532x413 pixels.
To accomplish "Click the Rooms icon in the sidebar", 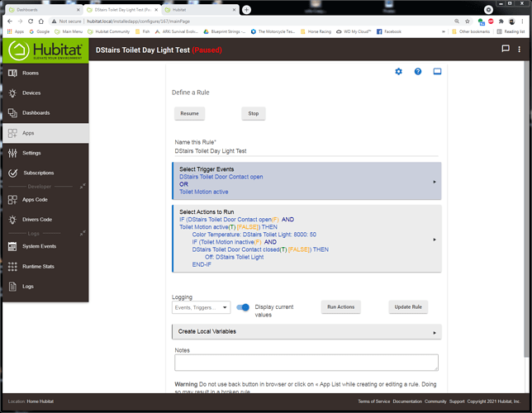I will tap(12, 73).
